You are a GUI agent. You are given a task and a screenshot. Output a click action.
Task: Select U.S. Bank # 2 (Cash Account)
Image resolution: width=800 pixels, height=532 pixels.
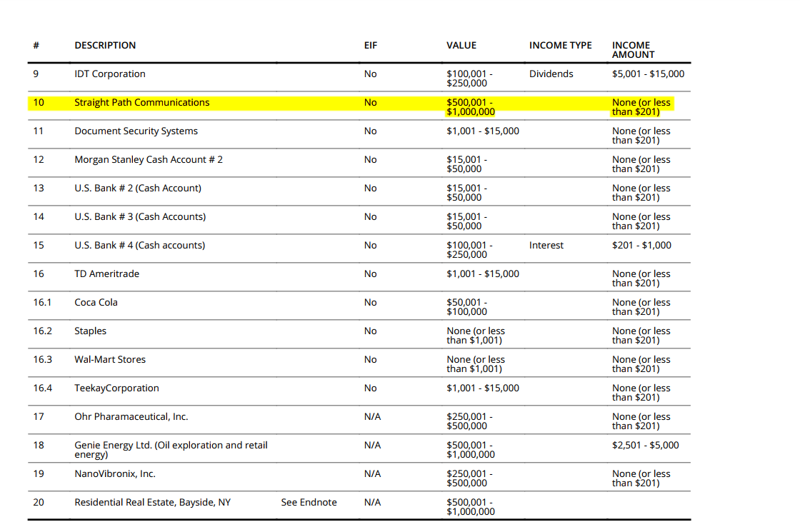tap(138, 189)
